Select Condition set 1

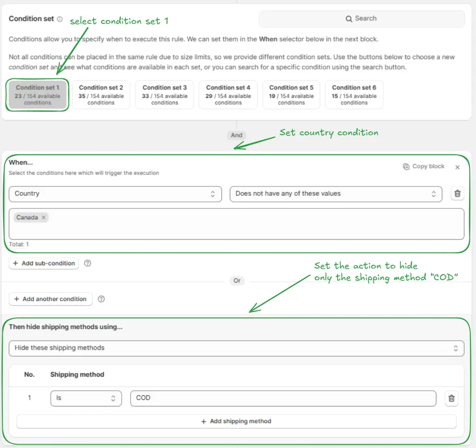click(x=38, y=95)
